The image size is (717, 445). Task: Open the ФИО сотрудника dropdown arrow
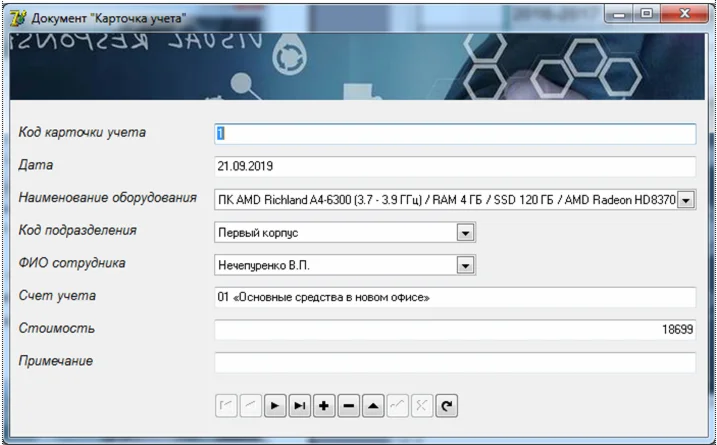466,265
